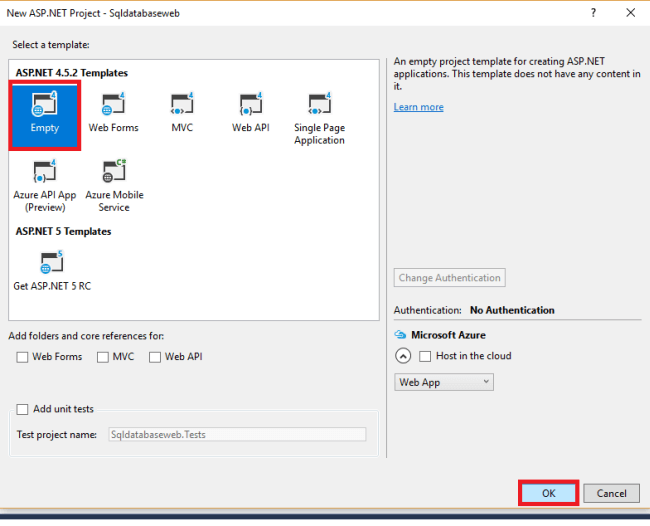Choose Single Page Application template icon
This screenshot has height=526, width=650.
pos(320,104)
